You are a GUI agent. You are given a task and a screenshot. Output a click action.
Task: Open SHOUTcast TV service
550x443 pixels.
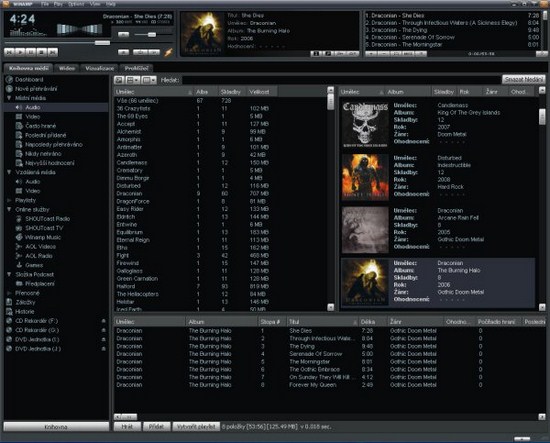44,228
